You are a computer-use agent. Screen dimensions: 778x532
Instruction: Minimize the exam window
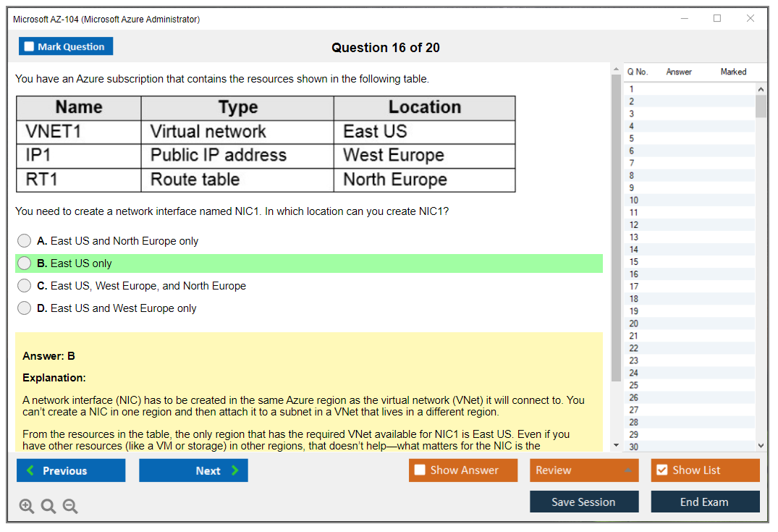pyautogui.click(x=685, y=18)
